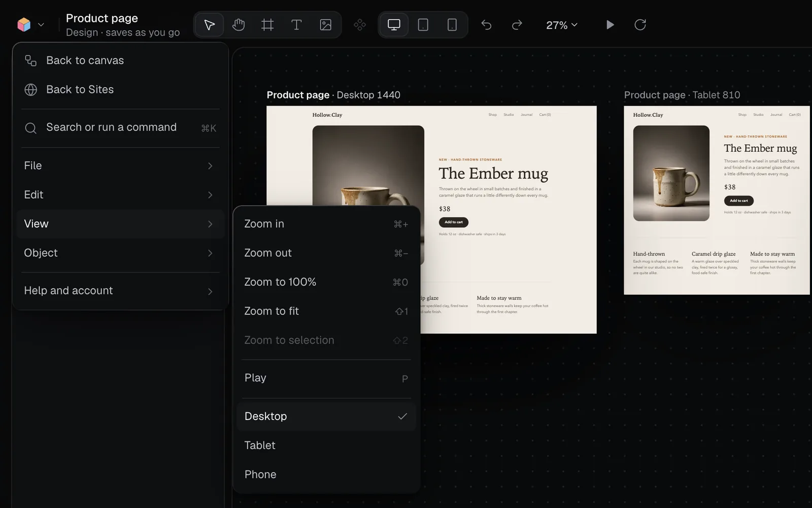
Task: Click the mug image in Tablet frame
Action: point(671,173)
